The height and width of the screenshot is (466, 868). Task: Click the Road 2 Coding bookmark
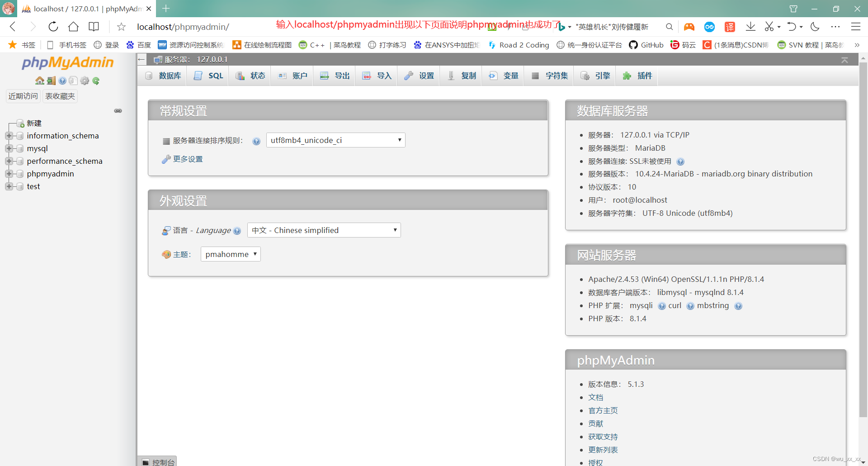[x=519, y=45]
